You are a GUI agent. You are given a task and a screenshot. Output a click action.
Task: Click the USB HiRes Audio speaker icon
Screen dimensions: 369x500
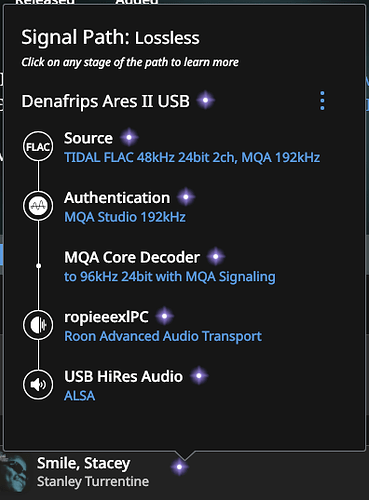point(38,385)
